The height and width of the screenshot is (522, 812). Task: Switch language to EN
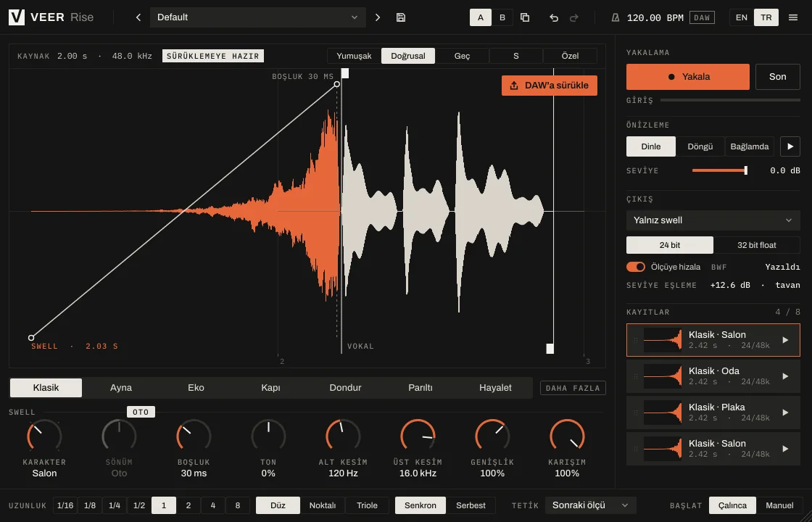pos(742,17)
